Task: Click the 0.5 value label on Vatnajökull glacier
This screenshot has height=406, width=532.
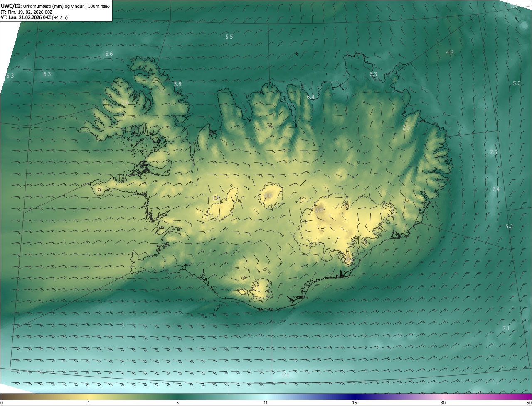Action: coord(318,210)
